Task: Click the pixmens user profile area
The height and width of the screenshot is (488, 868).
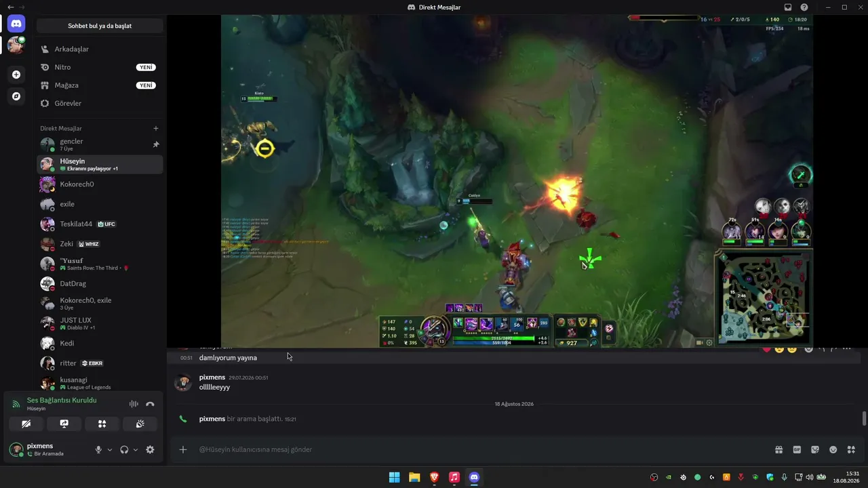Action: click(x=47, y=449)
